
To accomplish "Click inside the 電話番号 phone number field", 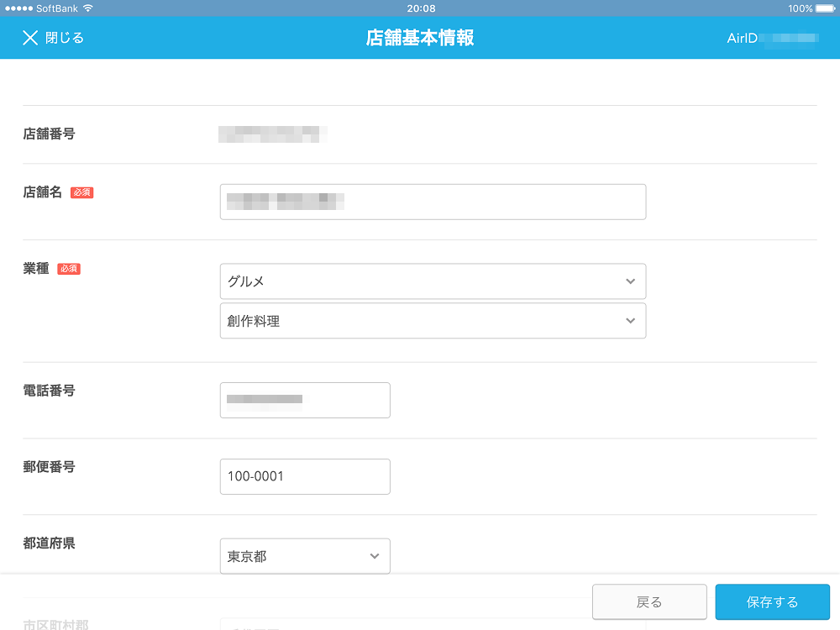I will coord(304,400).
